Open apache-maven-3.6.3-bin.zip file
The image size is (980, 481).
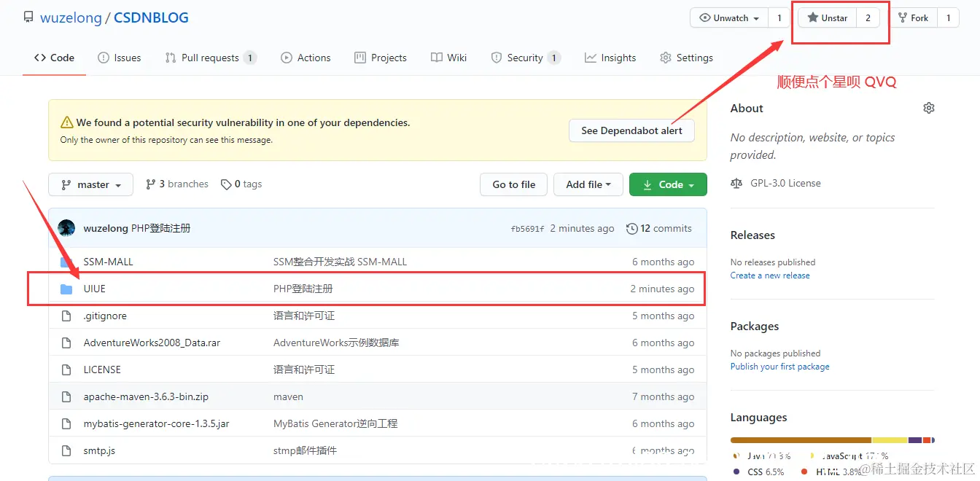[x=146, y=396]
